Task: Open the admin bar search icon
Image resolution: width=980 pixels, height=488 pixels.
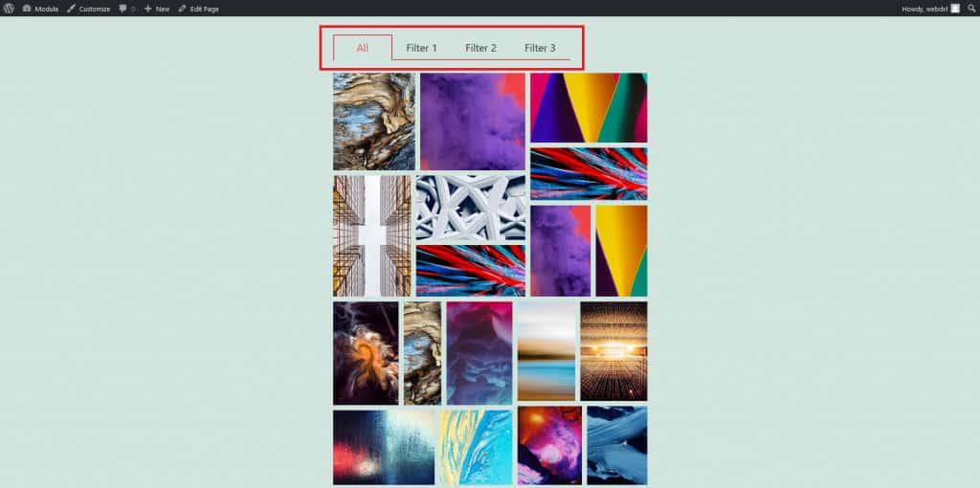Action: tap(971, 9)
